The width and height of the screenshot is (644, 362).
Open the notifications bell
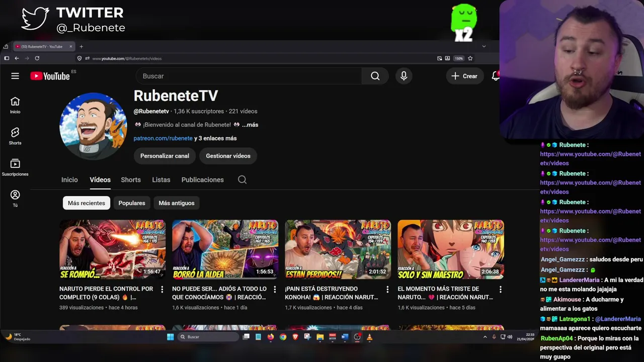click(495, 76)
